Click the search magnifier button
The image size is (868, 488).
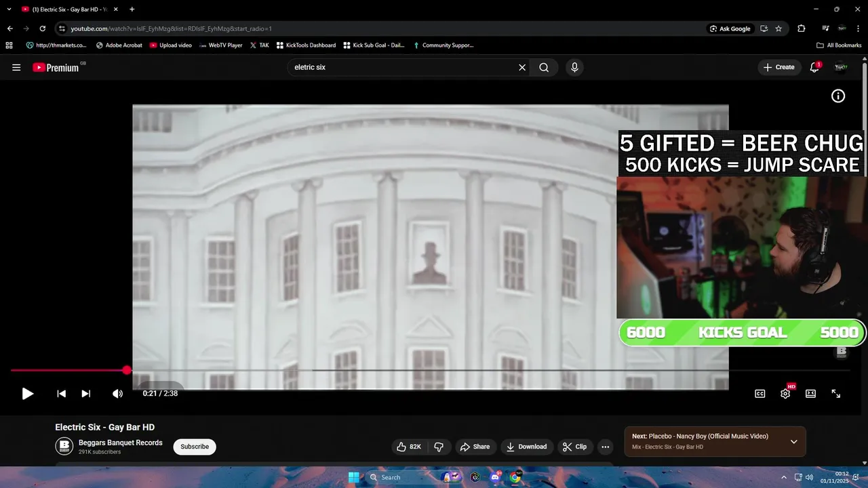pyautogui.click(x=544, y=67)
